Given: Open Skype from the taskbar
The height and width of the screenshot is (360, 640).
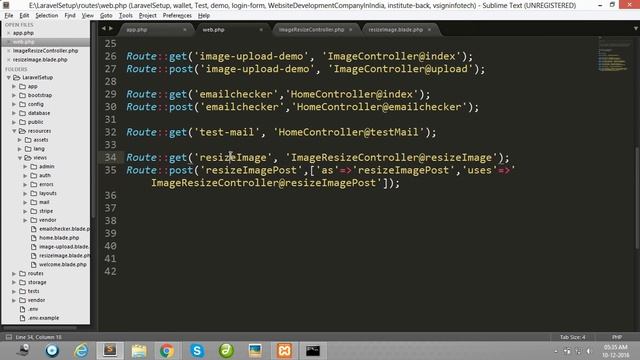Looking at the screenshot, I should click(x=197, y=351).
